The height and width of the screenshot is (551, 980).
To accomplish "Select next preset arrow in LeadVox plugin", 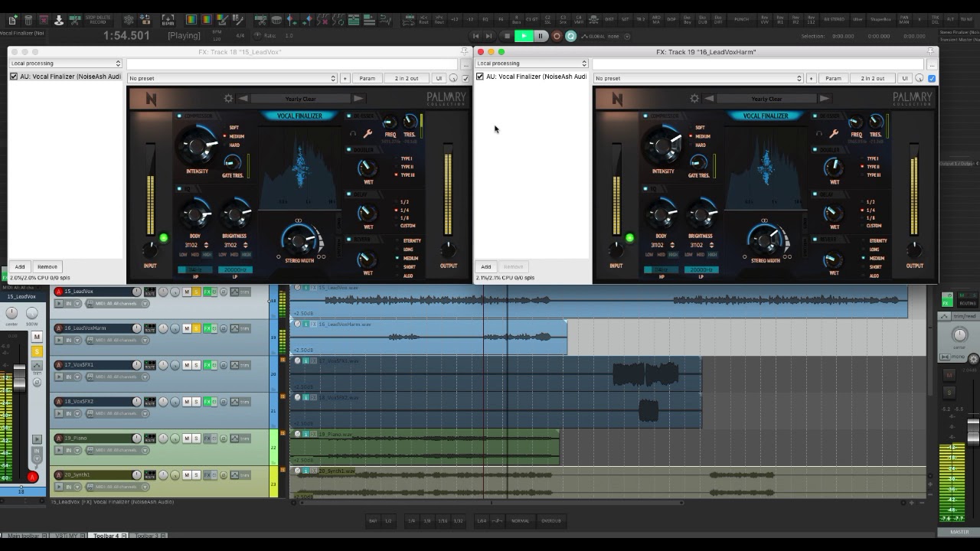I will 358,99.
